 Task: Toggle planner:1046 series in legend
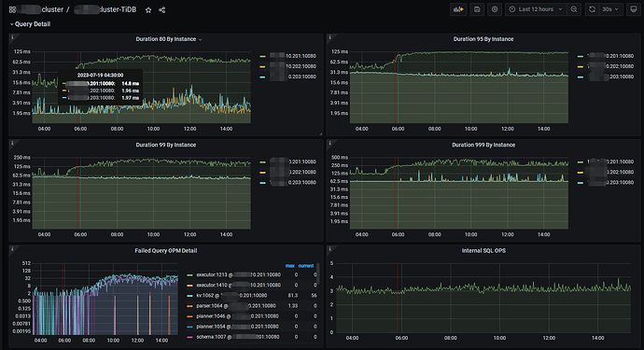point(237,315)
